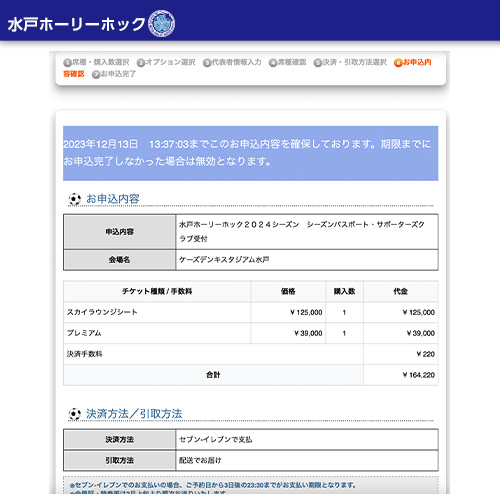Select step 3 代表者情報入力
Viewport: 500px width, 500px height.
(232, 62)
